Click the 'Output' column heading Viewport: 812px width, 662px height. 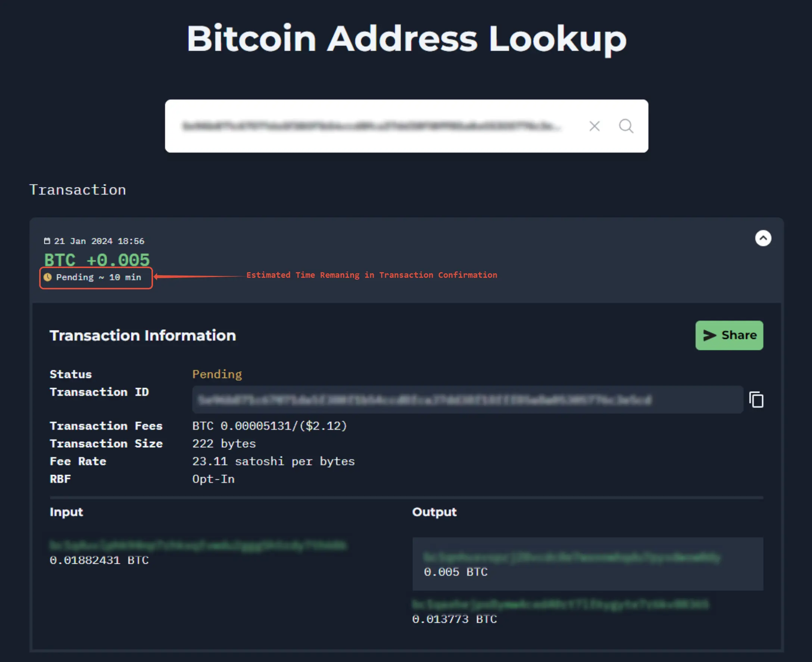coord(434,512)
